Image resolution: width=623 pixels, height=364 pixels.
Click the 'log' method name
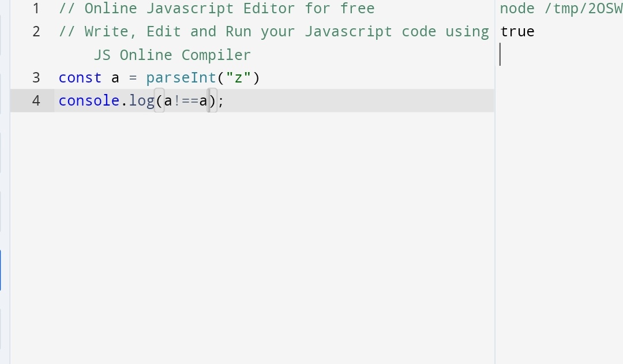(141, 100)
